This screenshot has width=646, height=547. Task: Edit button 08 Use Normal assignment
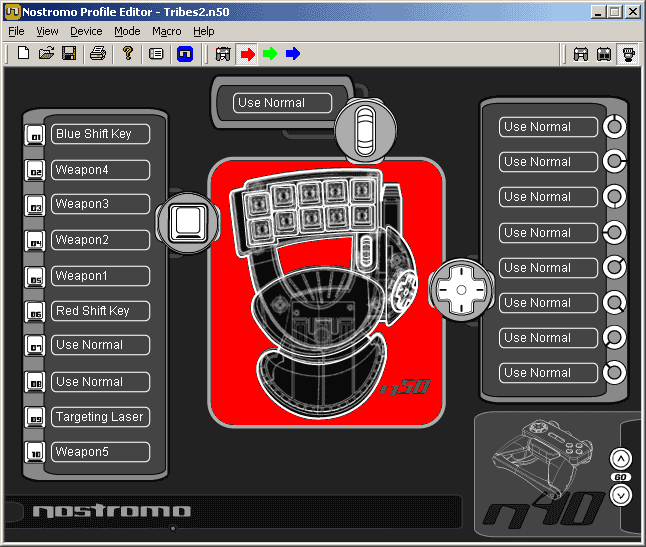pyautogui.click(x=101, y=382)
